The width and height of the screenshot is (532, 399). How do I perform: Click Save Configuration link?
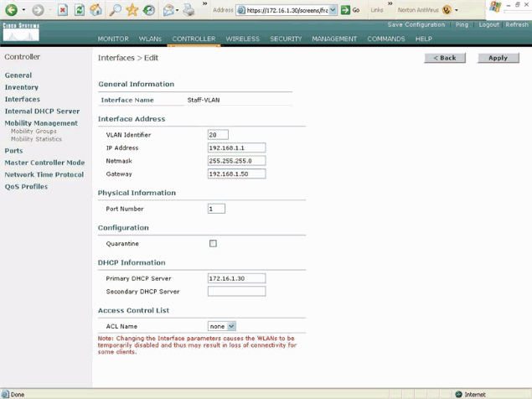click(416, 24)
